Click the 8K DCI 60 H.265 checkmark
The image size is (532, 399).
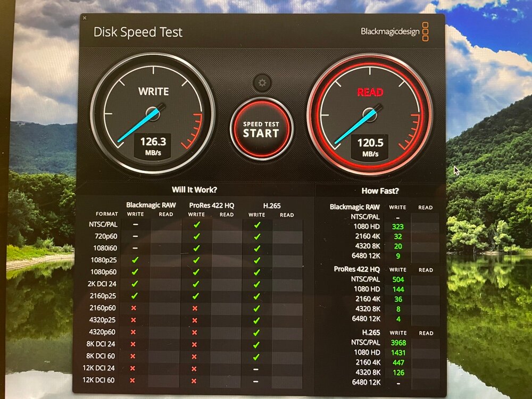(256, 357)
